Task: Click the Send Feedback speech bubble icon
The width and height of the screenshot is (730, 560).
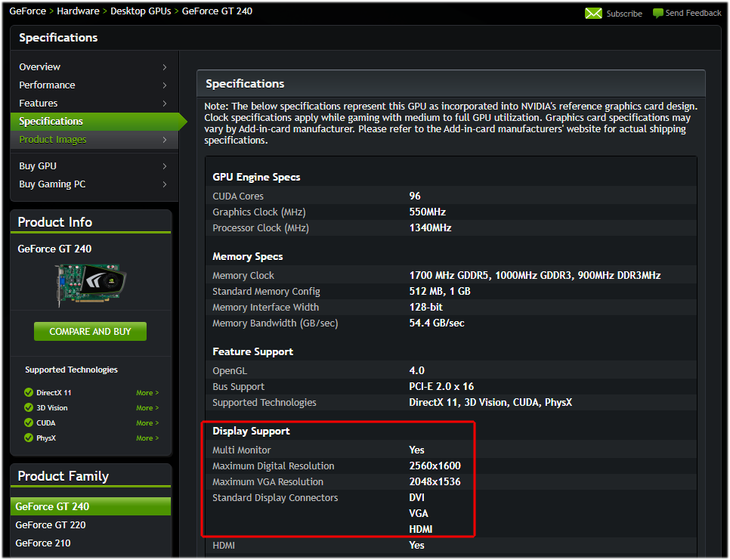Action: (x=658, y=14)
